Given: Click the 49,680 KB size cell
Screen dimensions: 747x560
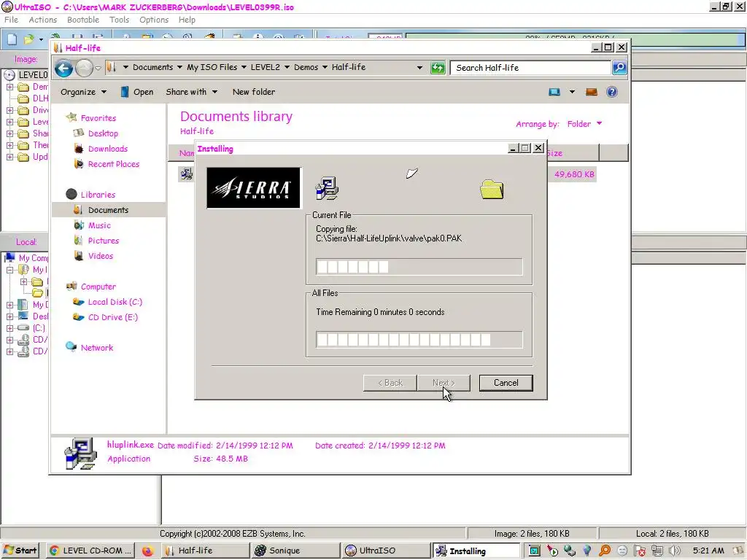Looking at the screenshot, I should [x=574, y=174].
